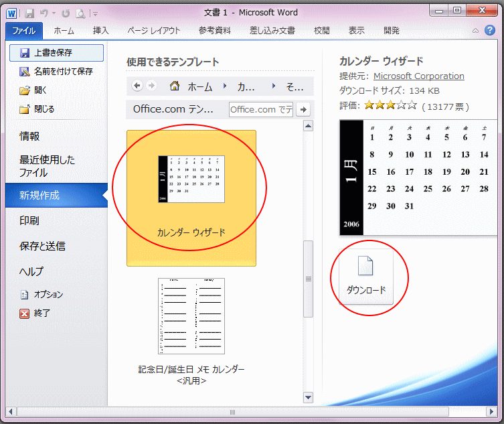Click 名前を付けて保存 menu entry
This screenshot has height=424, width=504.
tap(57, 72)
